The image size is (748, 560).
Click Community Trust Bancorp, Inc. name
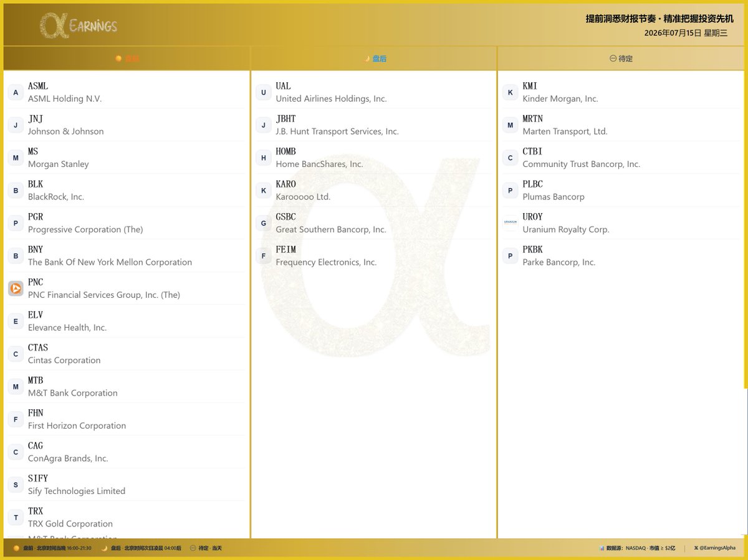point(581,164)
